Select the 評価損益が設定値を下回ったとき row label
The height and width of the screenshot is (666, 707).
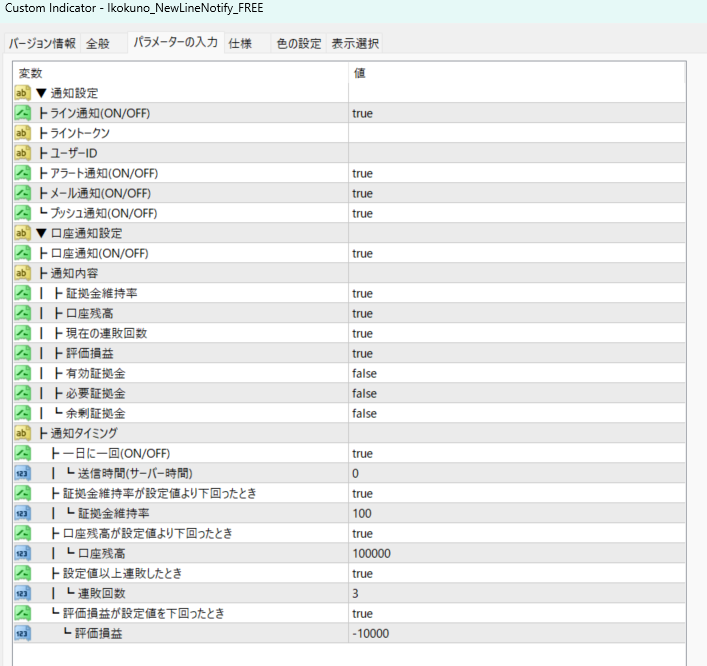click(143, 613)
